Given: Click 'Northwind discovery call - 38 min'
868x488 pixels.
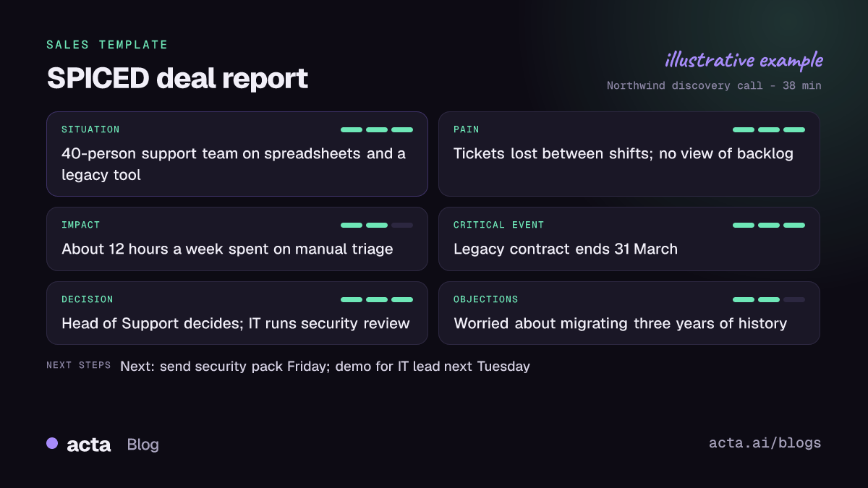Looking at the screenshot, I should click(714, 85).
